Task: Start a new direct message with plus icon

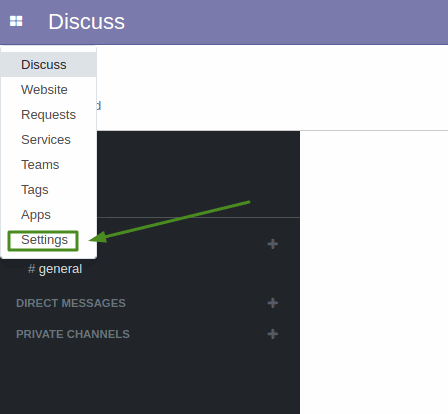Action: (273, 303)
